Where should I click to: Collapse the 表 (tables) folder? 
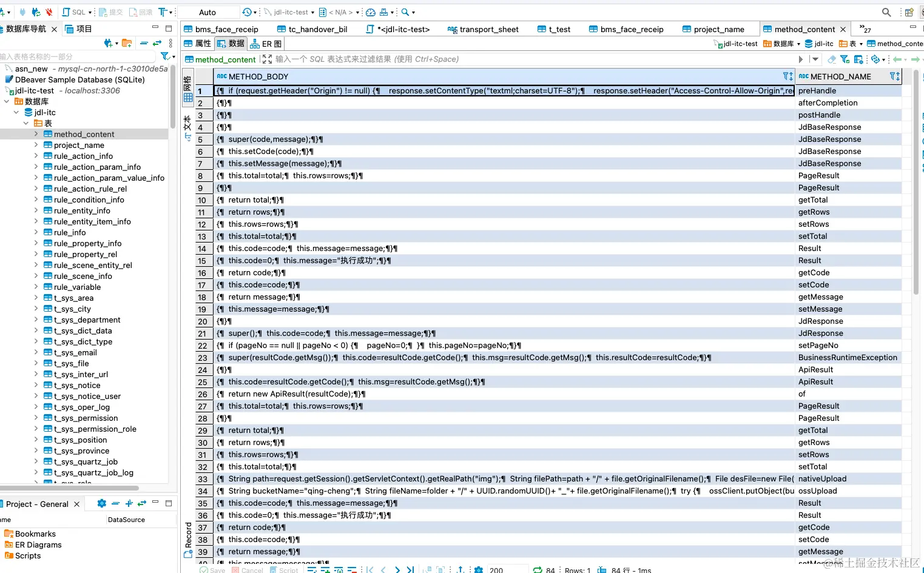[26, 123]
